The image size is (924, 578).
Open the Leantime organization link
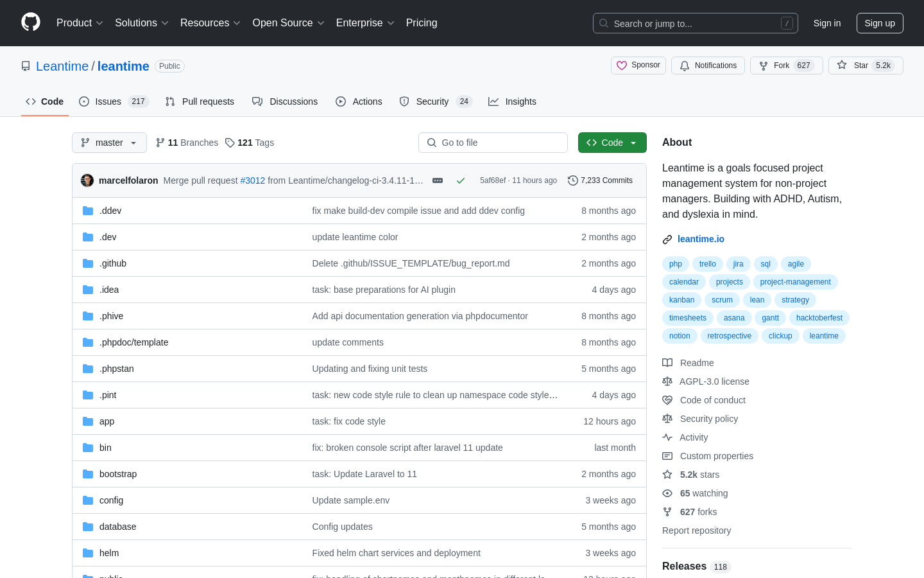tap(62, 66)
